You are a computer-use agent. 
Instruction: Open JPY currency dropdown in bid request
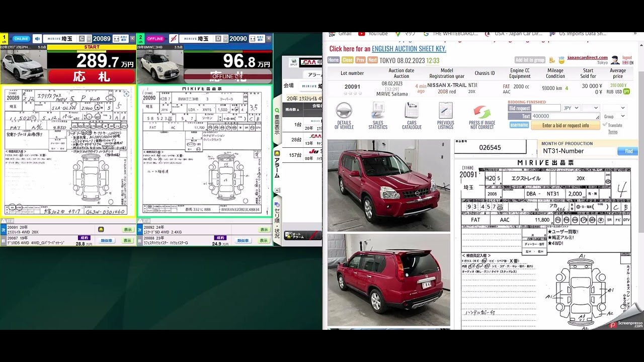[x=571, y=108]
